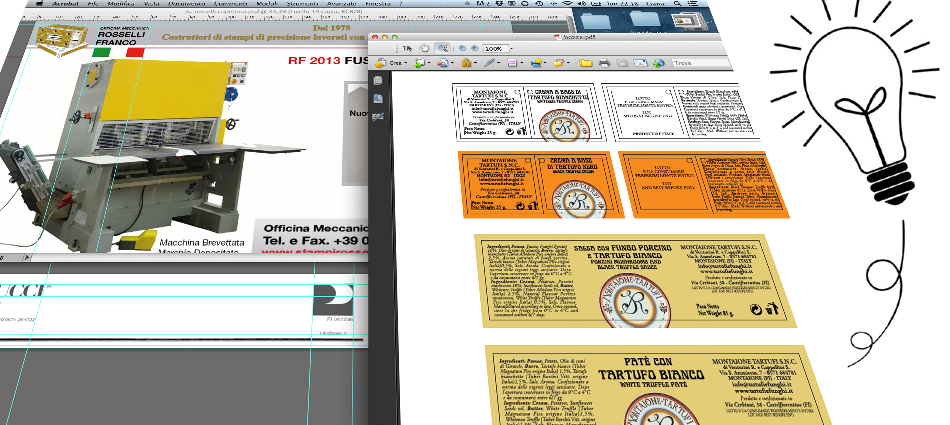This screenshot has width=950, height=425.
Task: Click the printer icon in Acrobat
Action: coord(604,62)
